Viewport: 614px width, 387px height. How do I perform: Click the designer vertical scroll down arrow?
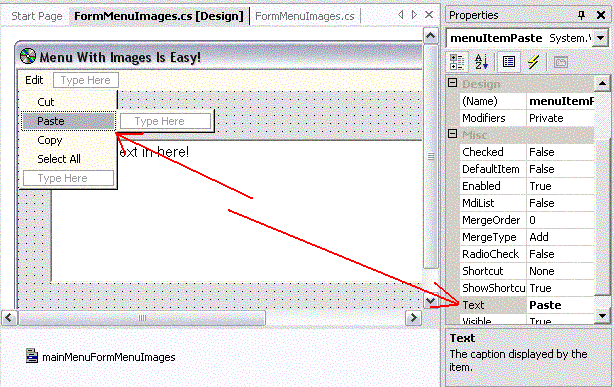431,300
